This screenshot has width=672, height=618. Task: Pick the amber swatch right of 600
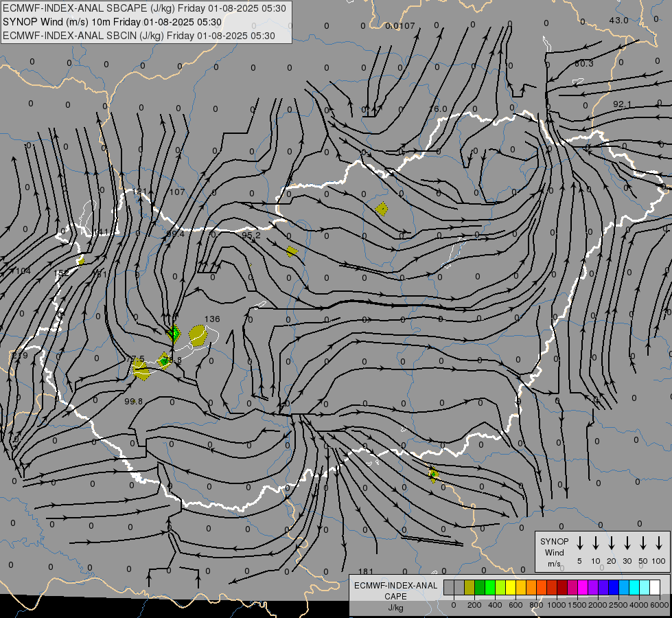[x=521, y=587]
